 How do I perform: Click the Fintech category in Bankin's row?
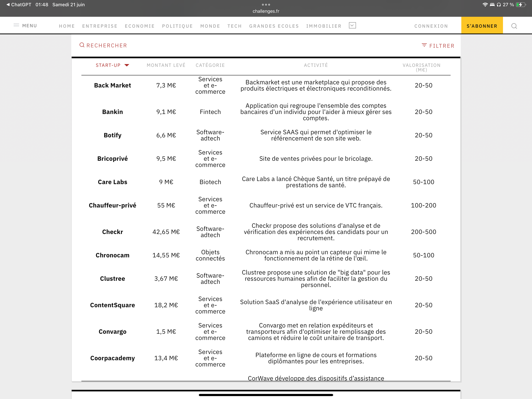point(210,112)
